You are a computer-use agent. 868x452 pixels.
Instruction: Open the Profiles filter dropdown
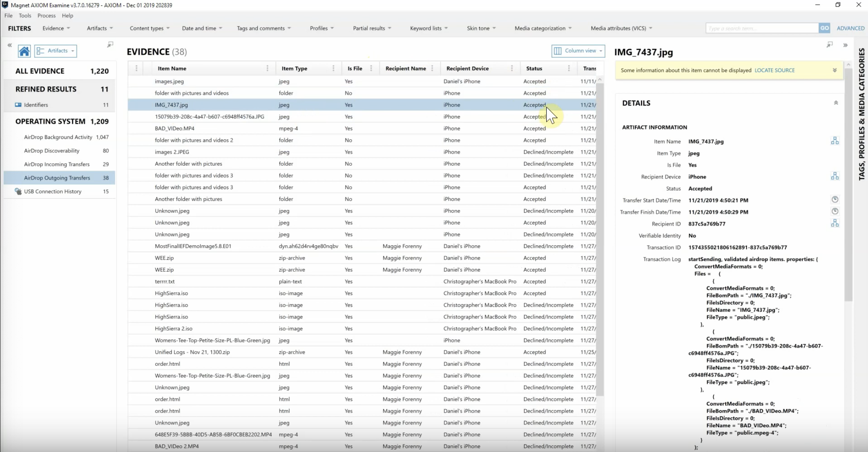click(x=322, y=28)
